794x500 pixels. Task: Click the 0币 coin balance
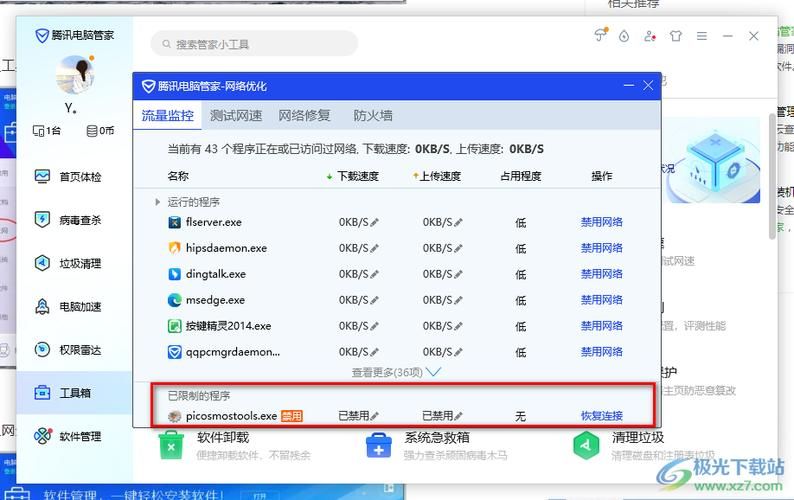100,131
